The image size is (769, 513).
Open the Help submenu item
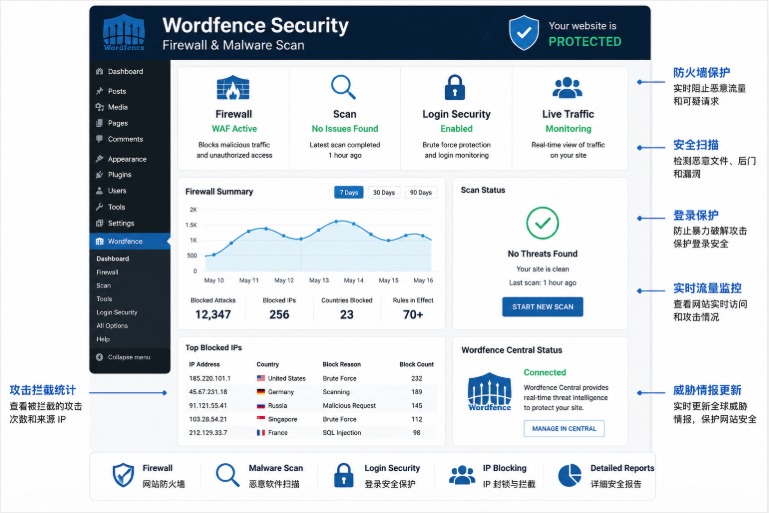tap(103, 339)
